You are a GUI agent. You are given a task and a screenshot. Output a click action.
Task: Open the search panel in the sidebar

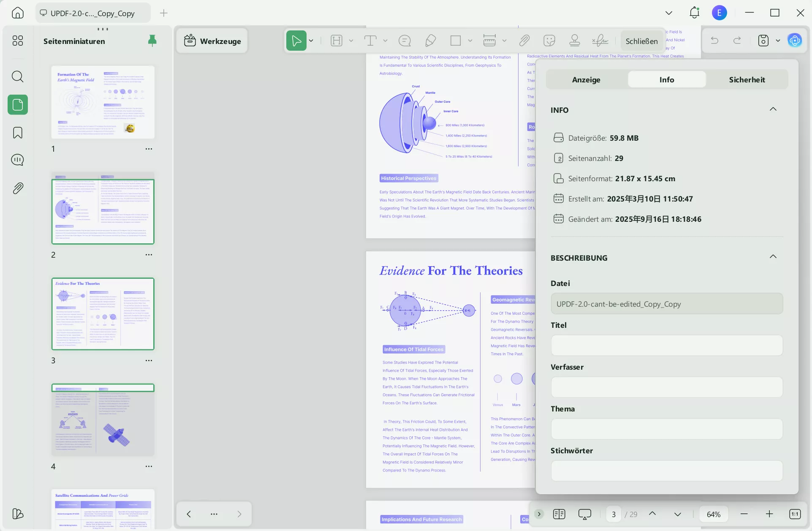point(17,76)
